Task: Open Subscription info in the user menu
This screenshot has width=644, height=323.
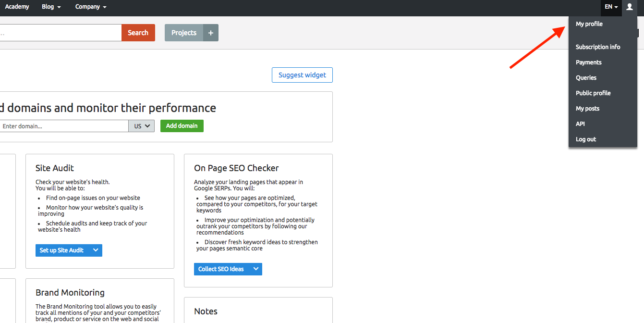Action: point(598,47)
